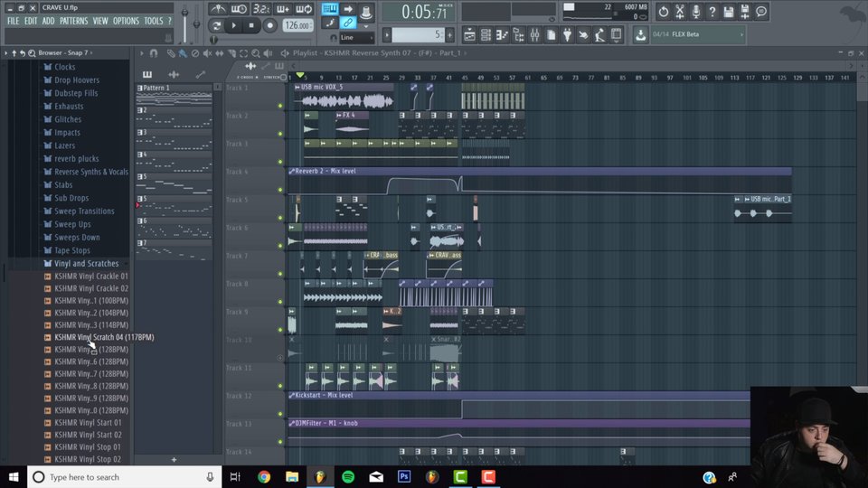This screenshot has width=868, height=488.
Task: Open the PATTERNS menu
Action: click(x=73, y=21)
